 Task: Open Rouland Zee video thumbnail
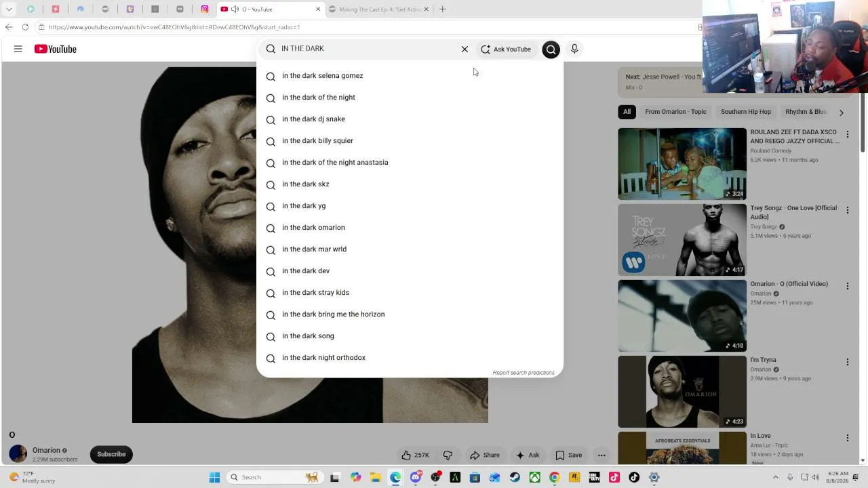click(682, 164)
